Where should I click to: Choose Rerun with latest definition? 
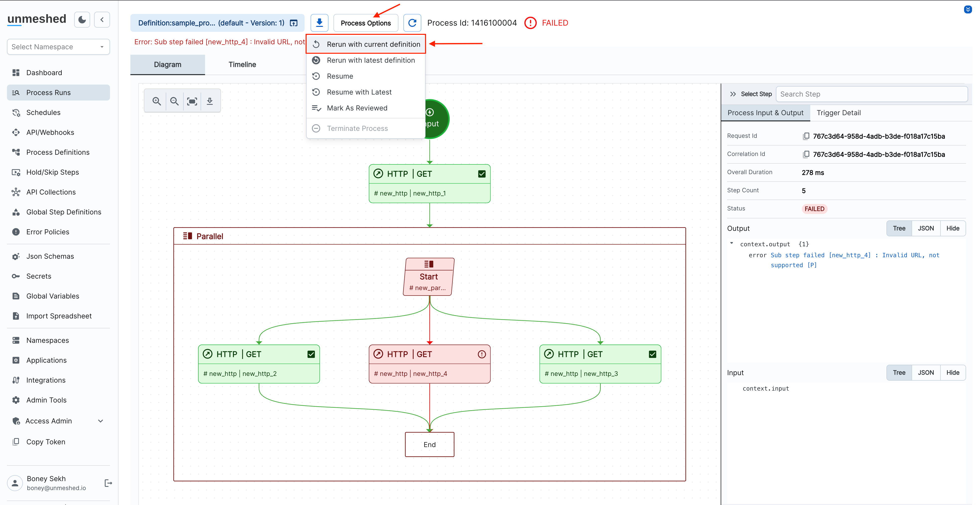[x=371, y=60]
